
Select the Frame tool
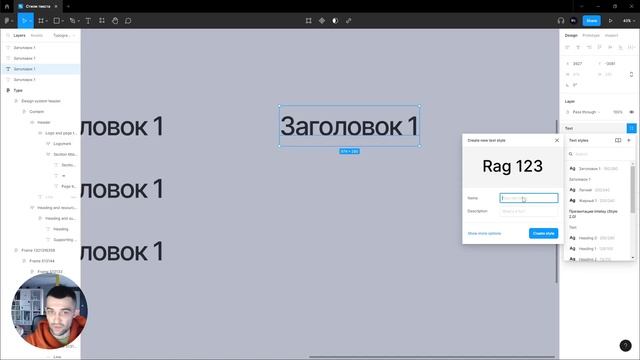point(41,20)
